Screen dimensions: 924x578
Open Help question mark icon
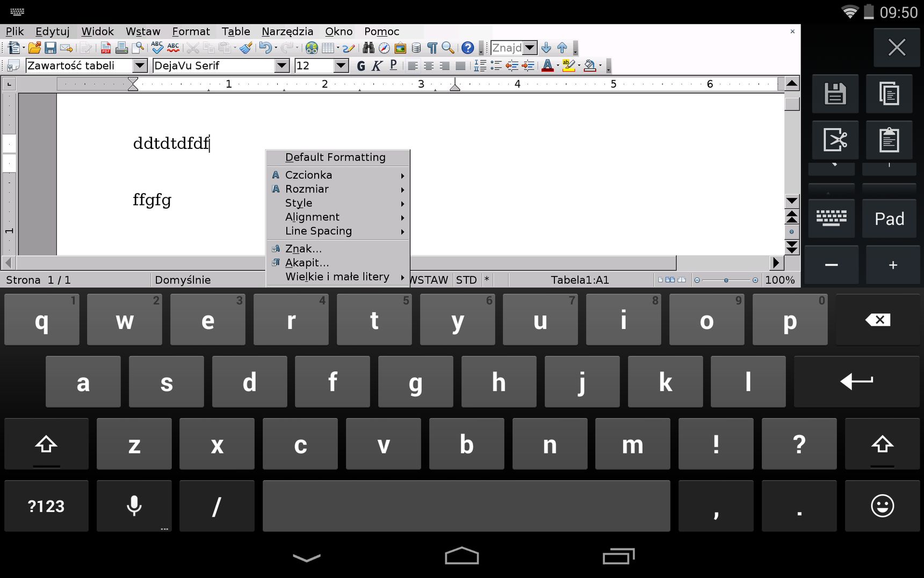(468, 48)
